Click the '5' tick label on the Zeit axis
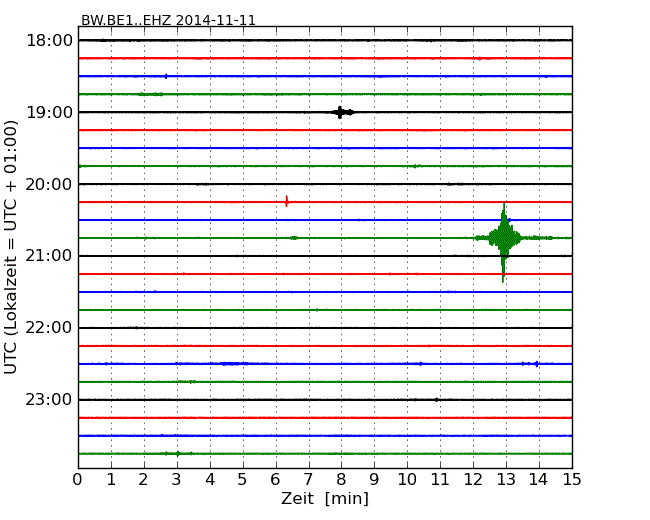 243,480
